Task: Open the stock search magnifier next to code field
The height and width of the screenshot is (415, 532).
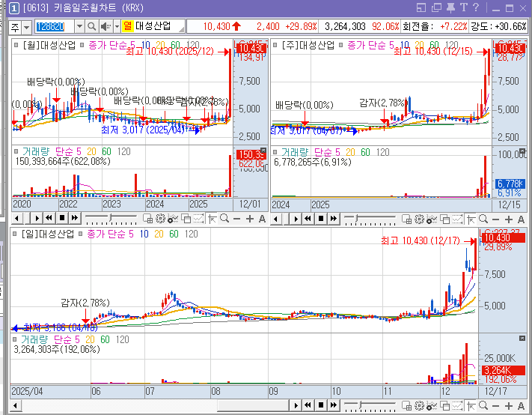Action: coord(91,26)
